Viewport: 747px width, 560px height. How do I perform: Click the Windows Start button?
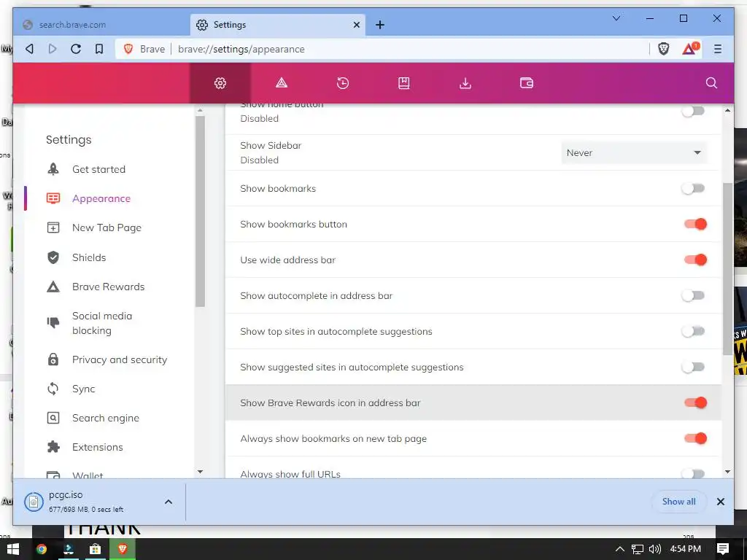[13, 550]
